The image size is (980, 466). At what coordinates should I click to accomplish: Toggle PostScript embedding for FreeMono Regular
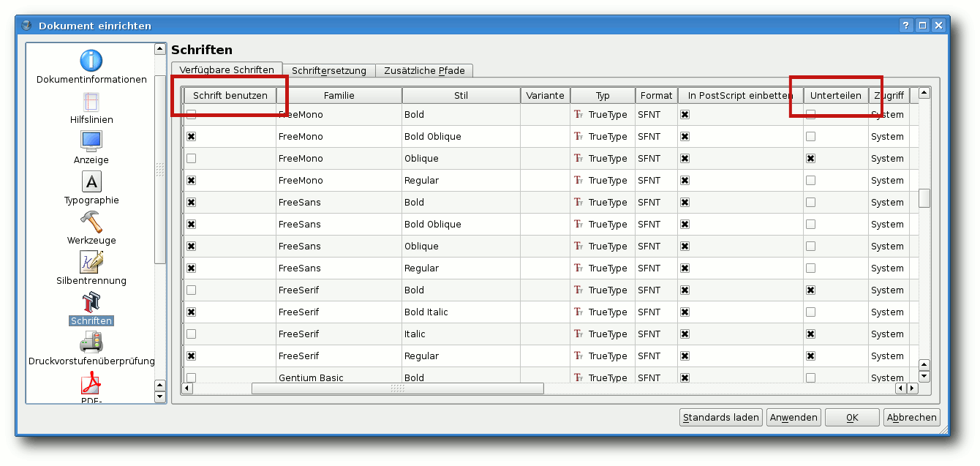[x=685, y=180]
